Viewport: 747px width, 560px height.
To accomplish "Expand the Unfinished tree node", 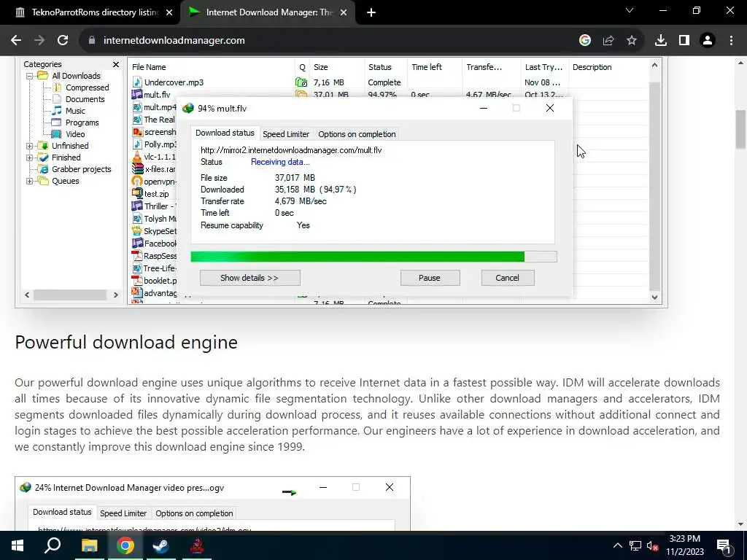I will [29, 146].
